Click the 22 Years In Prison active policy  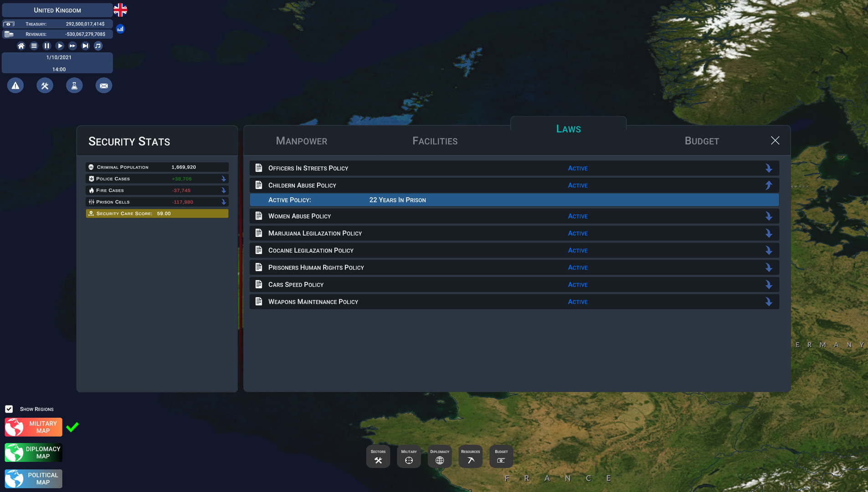click(397, 200)
